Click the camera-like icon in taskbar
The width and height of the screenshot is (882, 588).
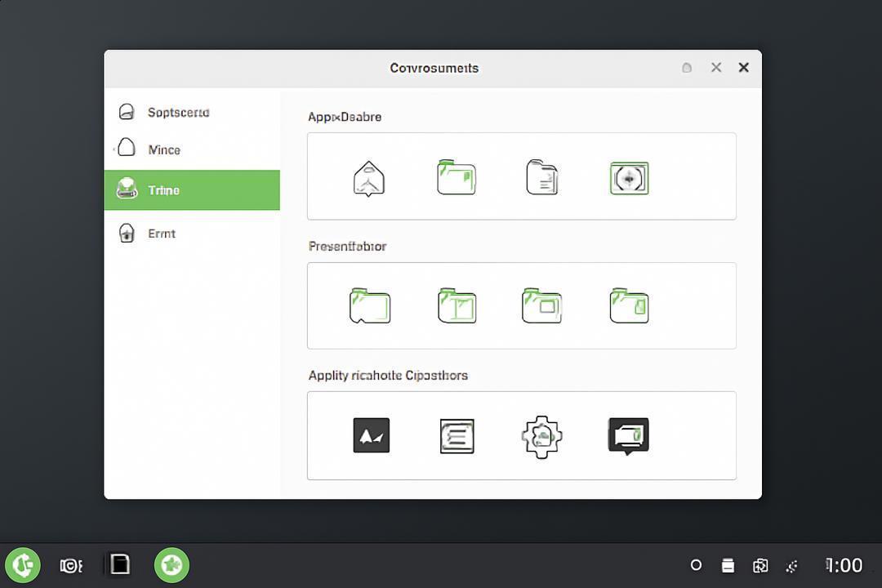[x=71, y=565]
